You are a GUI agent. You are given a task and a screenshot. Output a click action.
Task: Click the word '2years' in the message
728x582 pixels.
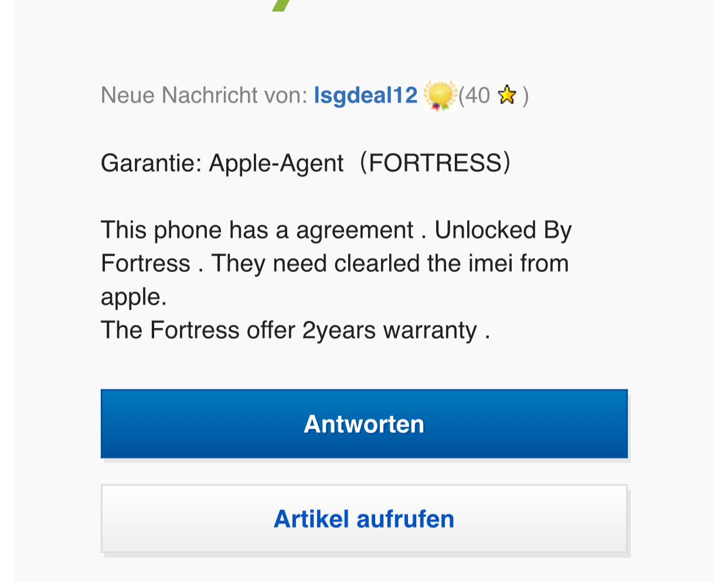pyautogui.click(x=339, y=331)
